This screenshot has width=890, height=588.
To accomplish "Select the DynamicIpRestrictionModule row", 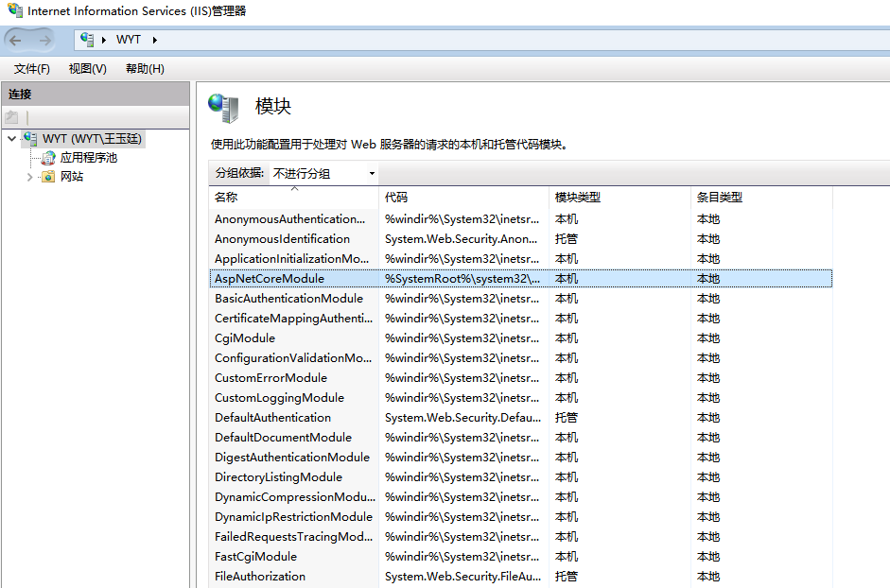I will tap(520, 517).
